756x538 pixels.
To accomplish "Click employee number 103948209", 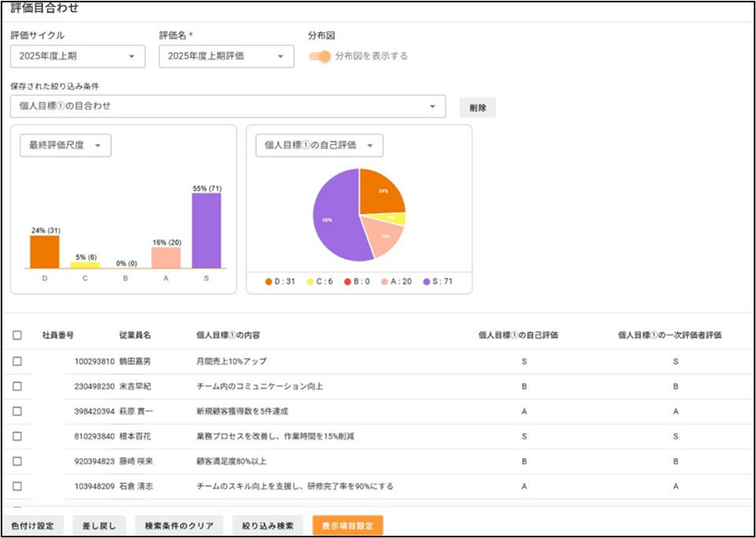I will 95,487.
